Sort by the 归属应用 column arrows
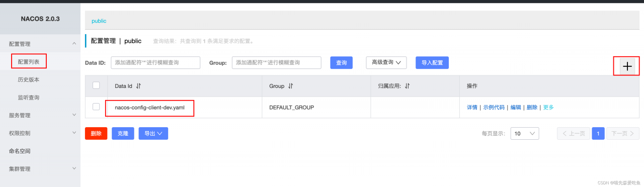The height and width of the screenshot is (187, 644). 408,86
